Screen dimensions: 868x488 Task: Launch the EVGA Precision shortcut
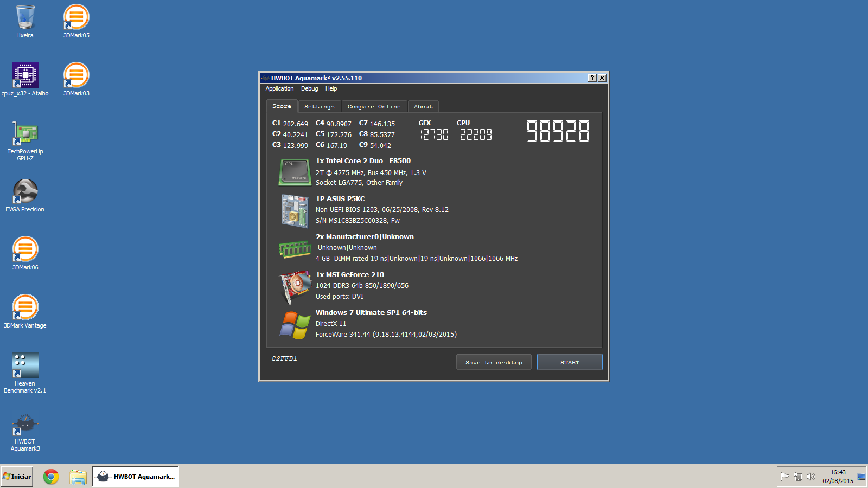25,196
